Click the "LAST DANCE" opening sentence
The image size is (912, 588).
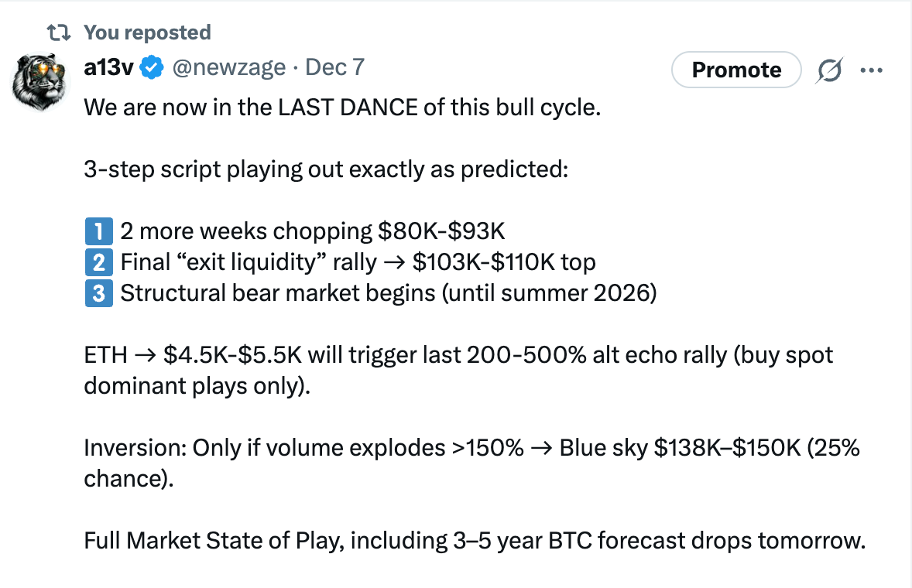(342, 107)
